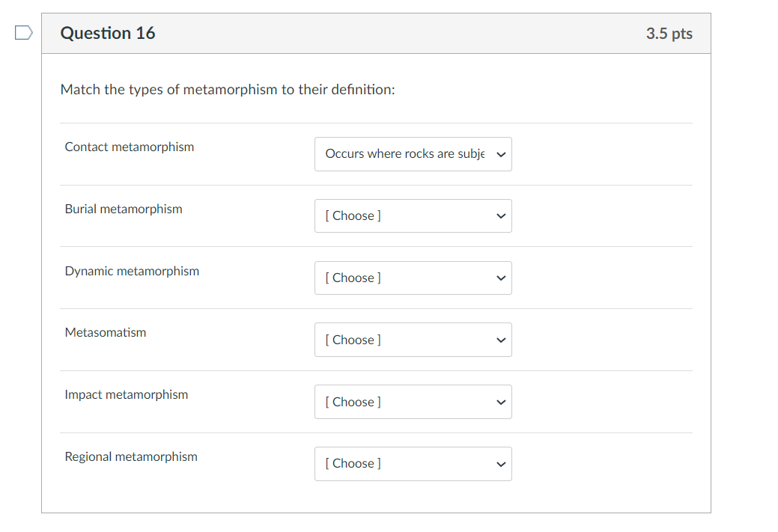
Task: Click the 3.5 pts score label
Action: point(669,34)
